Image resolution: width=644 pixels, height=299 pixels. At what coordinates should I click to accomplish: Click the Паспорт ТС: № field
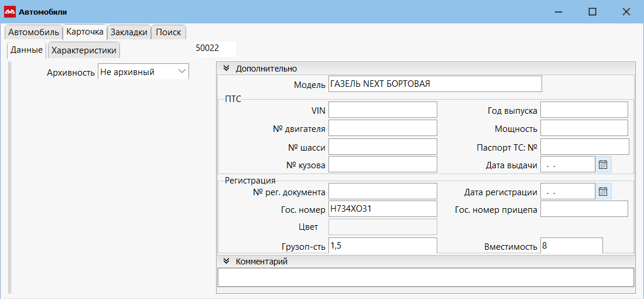(x=585, y=147)
